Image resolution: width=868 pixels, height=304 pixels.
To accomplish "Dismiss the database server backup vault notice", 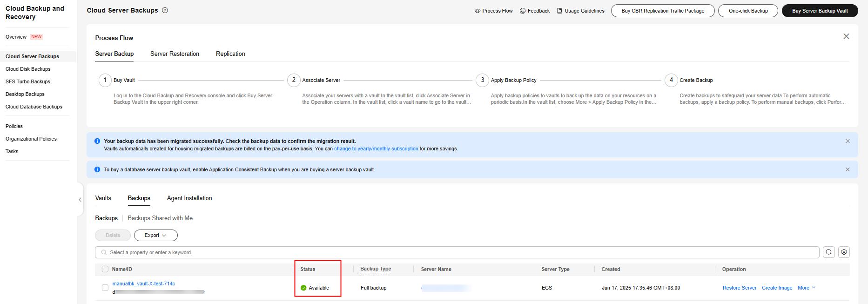I will (848, 169).
